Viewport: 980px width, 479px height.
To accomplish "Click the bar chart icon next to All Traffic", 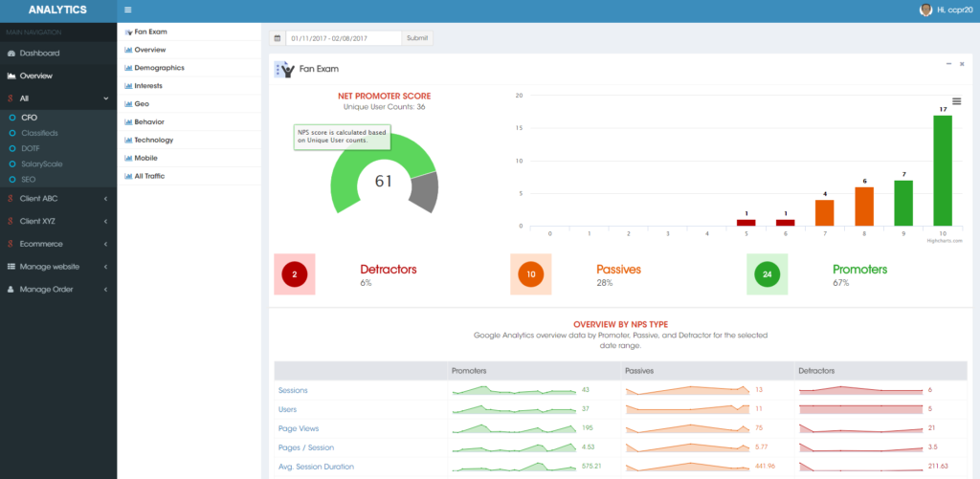I will 128,176.
